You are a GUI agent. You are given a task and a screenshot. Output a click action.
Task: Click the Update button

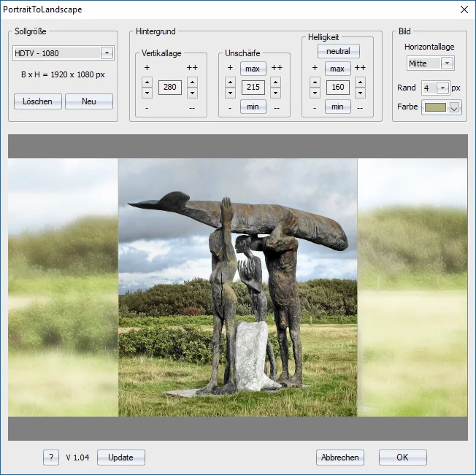pos(120,457)
